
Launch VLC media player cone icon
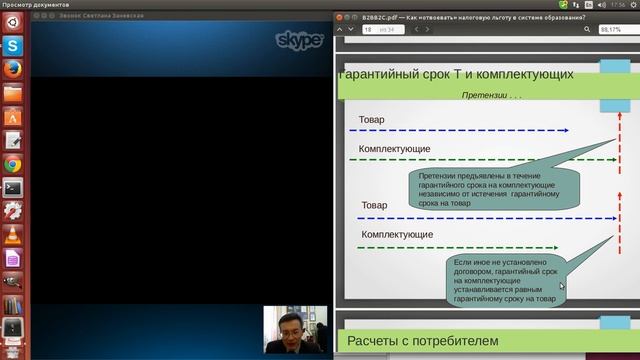click(x=13, y=236)
